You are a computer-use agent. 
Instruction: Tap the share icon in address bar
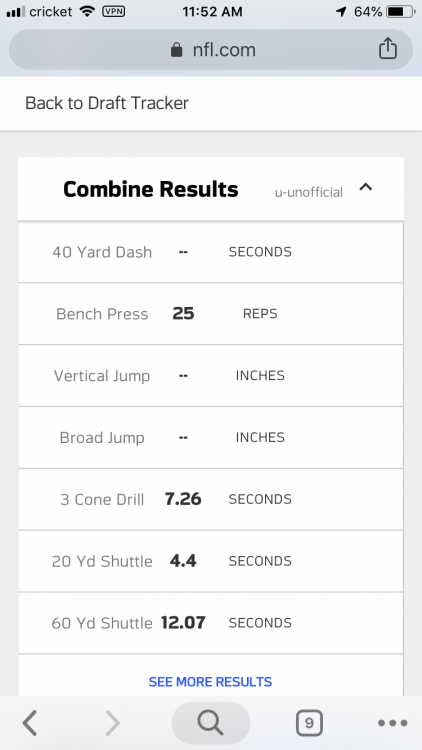click(388, 48)
